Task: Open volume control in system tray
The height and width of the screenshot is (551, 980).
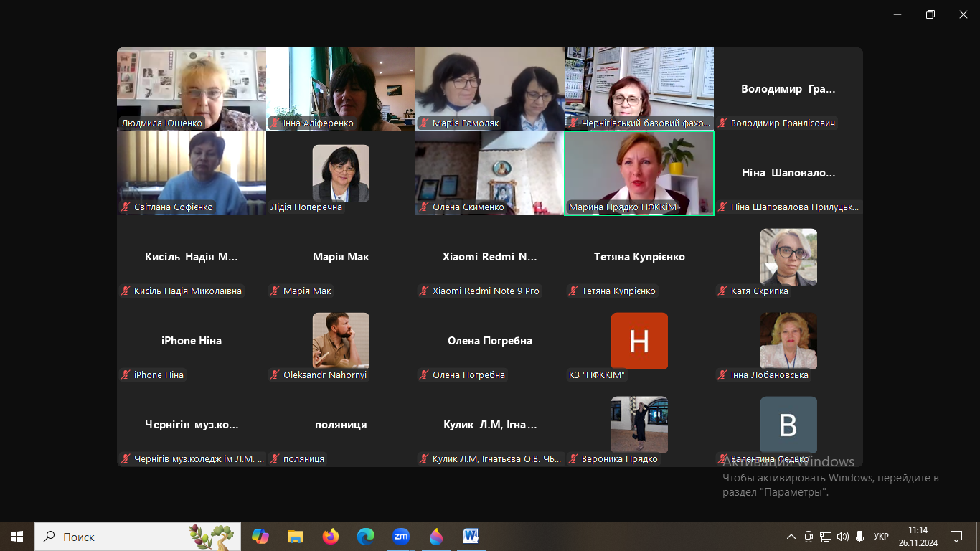Action: pos(843,536)
